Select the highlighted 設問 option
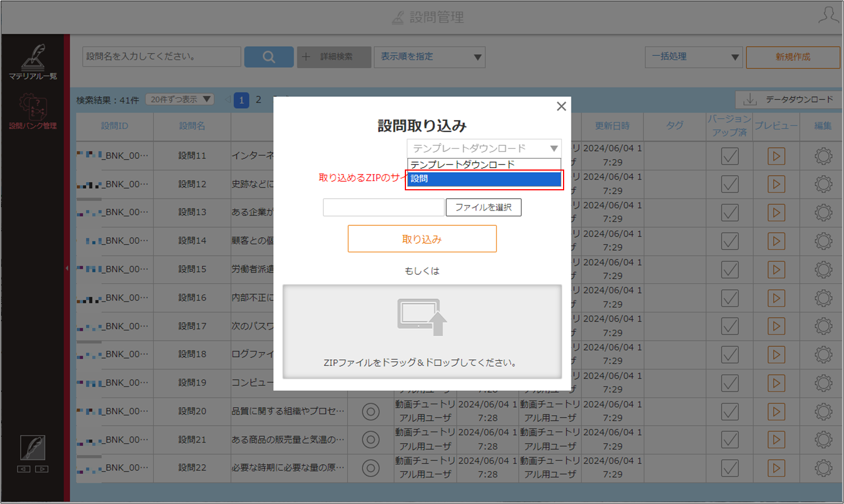Viewport: 844px width, 504px height. point(484,179)
